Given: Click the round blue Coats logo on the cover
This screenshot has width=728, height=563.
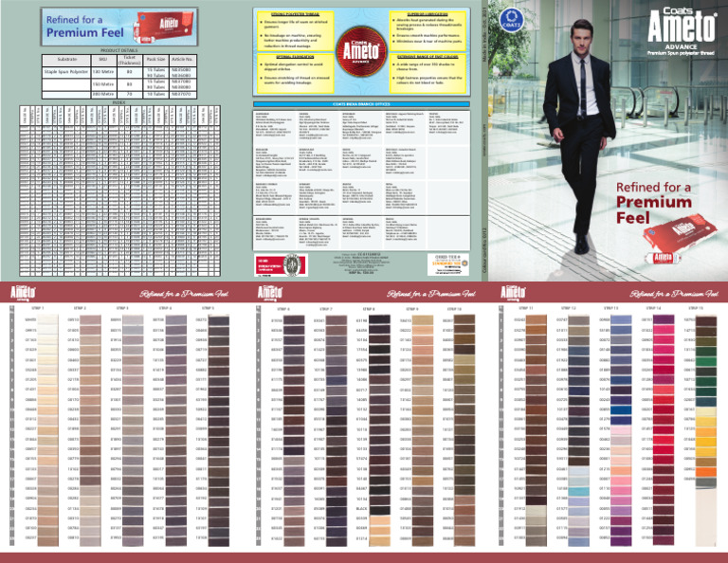Looking at the screenshot, I should coord(511,21).
